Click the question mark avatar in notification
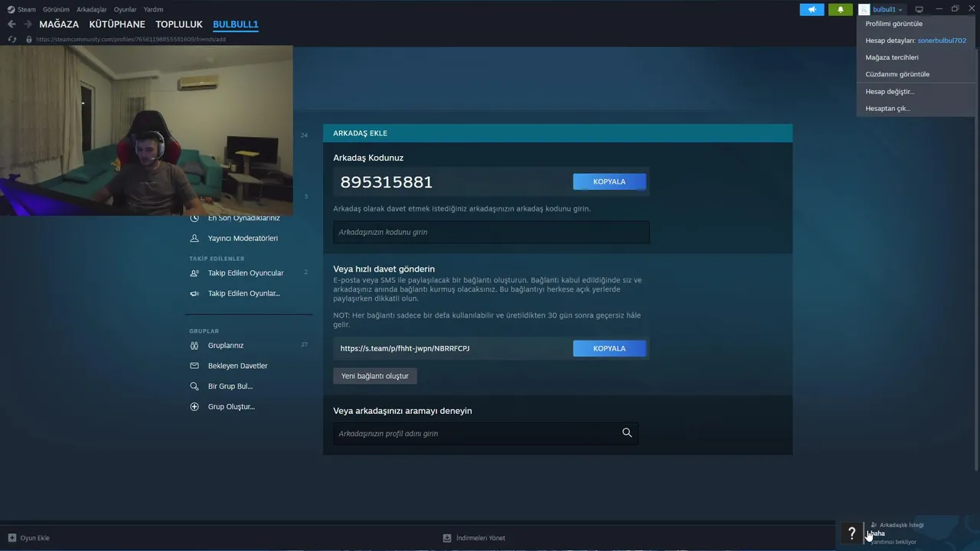 pos(851,533)
